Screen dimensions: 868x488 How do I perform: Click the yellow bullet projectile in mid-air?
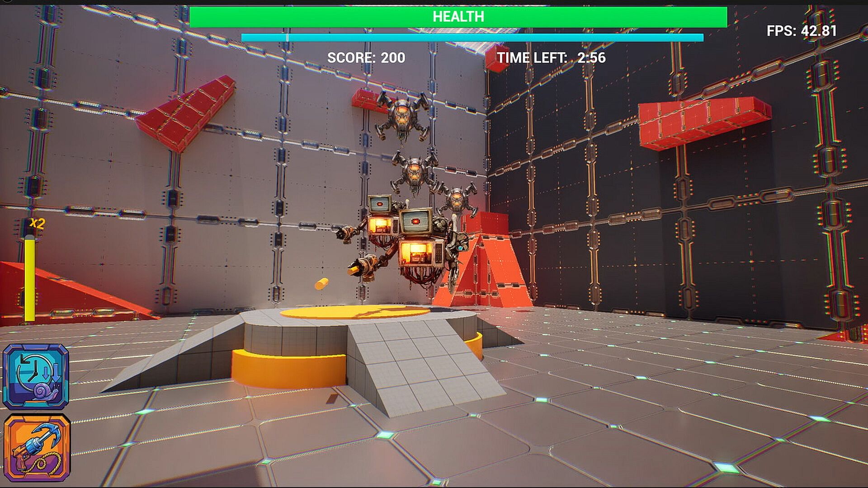click(x=321, y=284)
